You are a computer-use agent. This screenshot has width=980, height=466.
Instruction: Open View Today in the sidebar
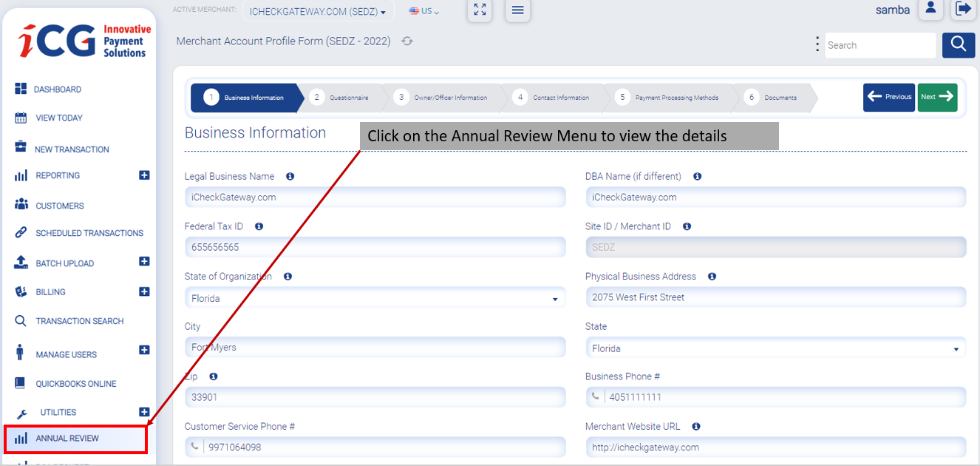click(x=59, y=118)
